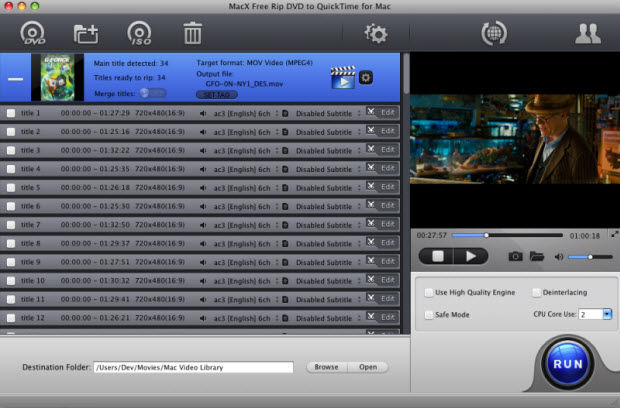
Task: Click Browse for destination folder
Action: (326, 367)
